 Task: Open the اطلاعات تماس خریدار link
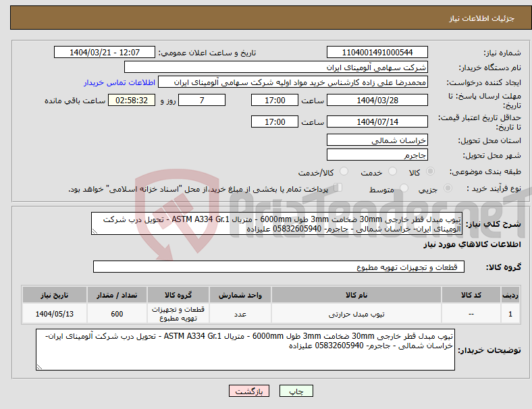(x=119, y=82)
